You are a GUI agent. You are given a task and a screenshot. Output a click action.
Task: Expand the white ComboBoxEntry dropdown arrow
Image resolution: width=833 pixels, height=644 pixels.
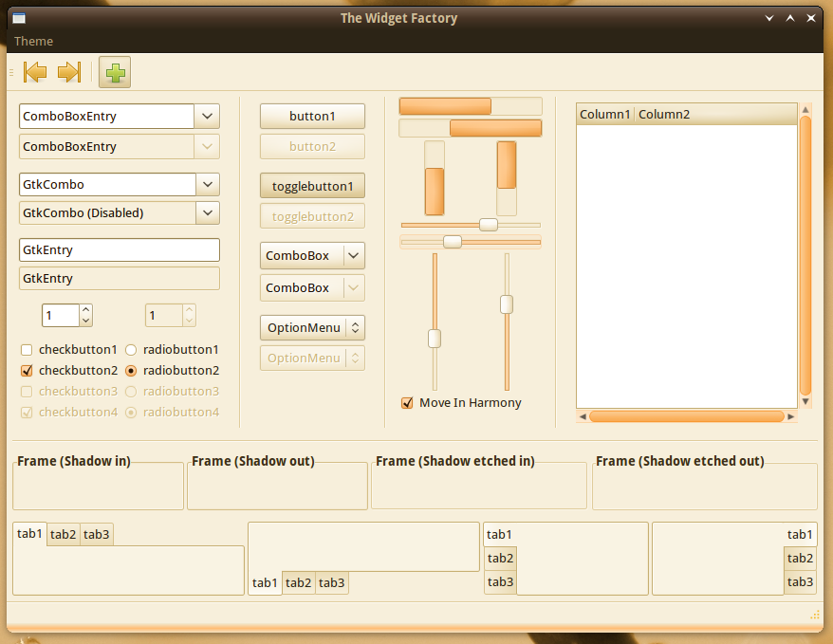[x=207, y=117]
